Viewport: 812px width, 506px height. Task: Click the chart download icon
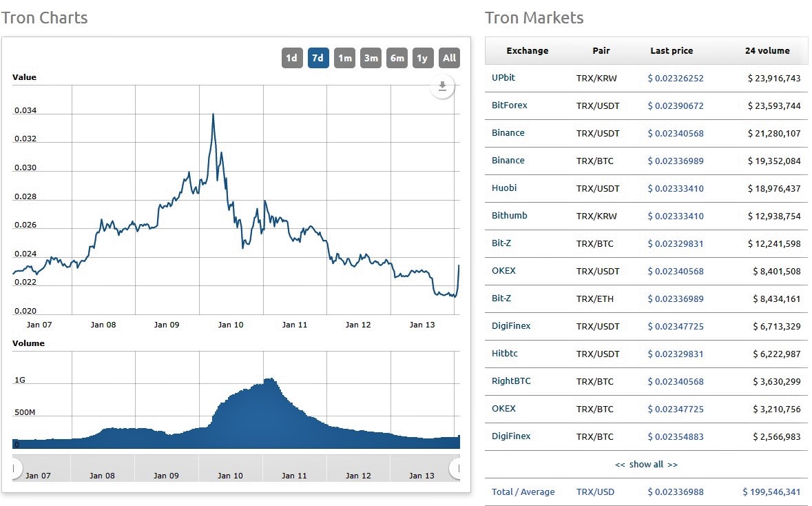pyautogui.click(x=442, y=86)
